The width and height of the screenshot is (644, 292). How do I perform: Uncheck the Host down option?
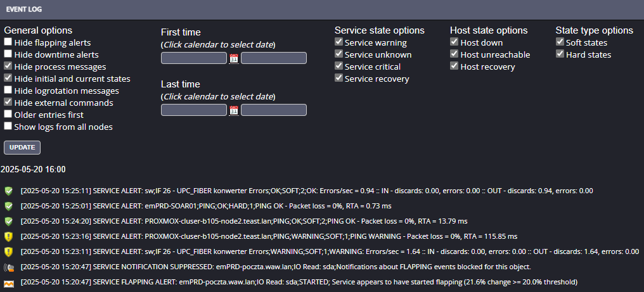coord(454,42)
